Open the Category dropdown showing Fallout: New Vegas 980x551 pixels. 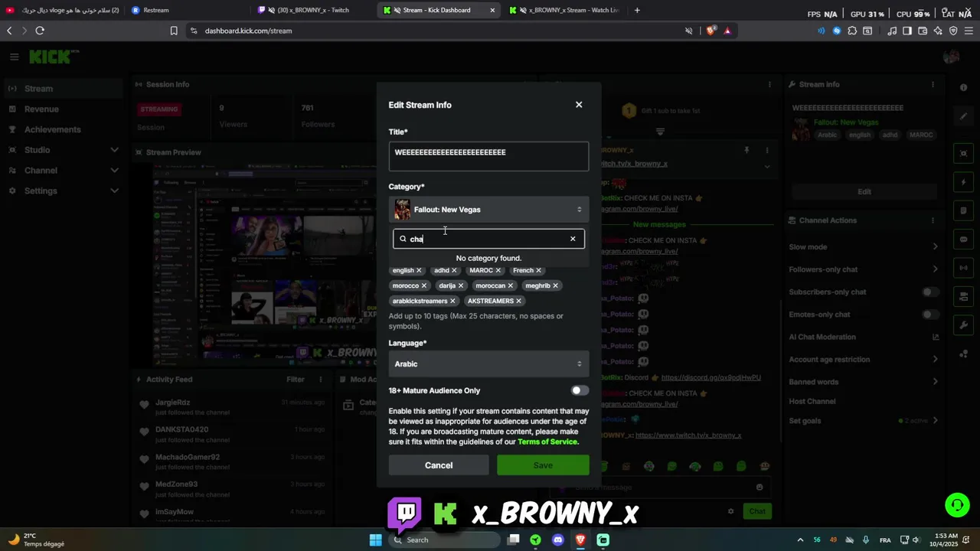[x=488, y=210]
